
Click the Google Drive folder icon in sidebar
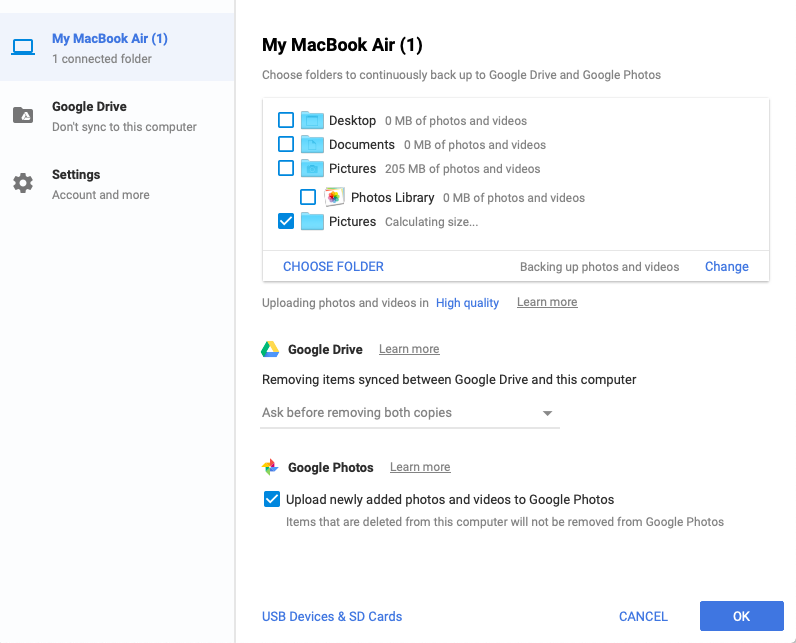(23, 115)
